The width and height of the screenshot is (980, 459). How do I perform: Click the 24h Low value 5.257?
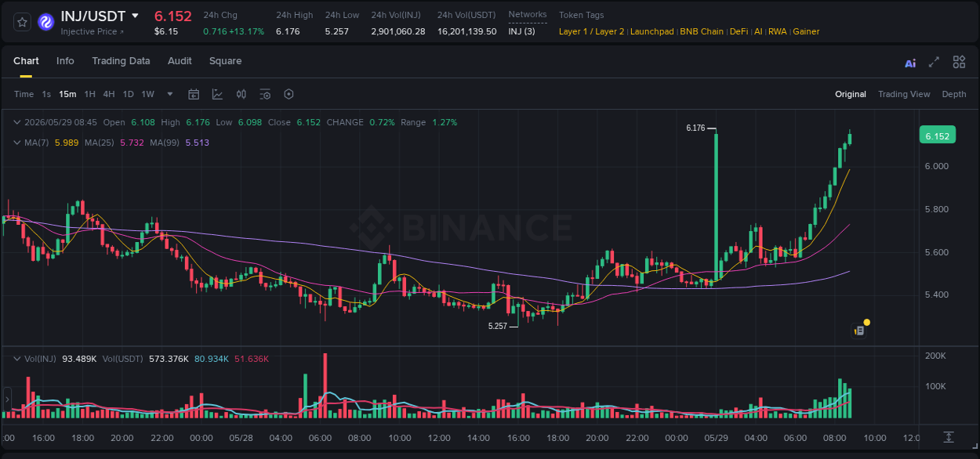coord(337,31)
